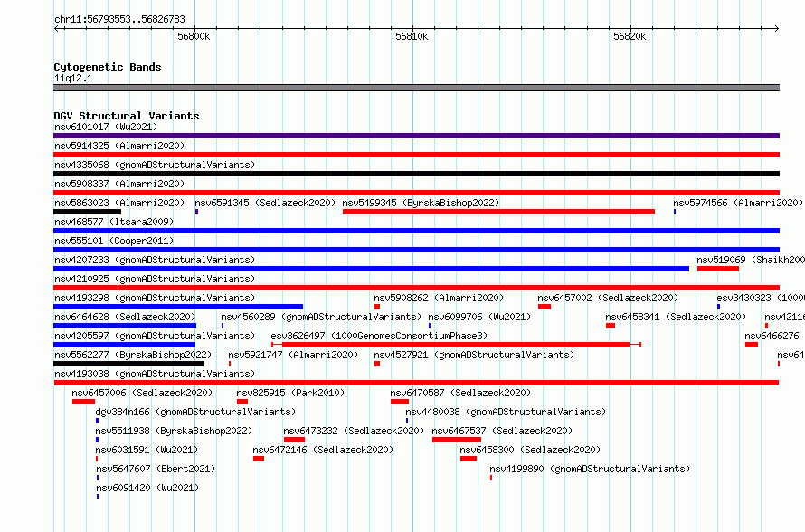Click the red nsv6473232 (Sedlazeck2020) block

pos(294,440)
